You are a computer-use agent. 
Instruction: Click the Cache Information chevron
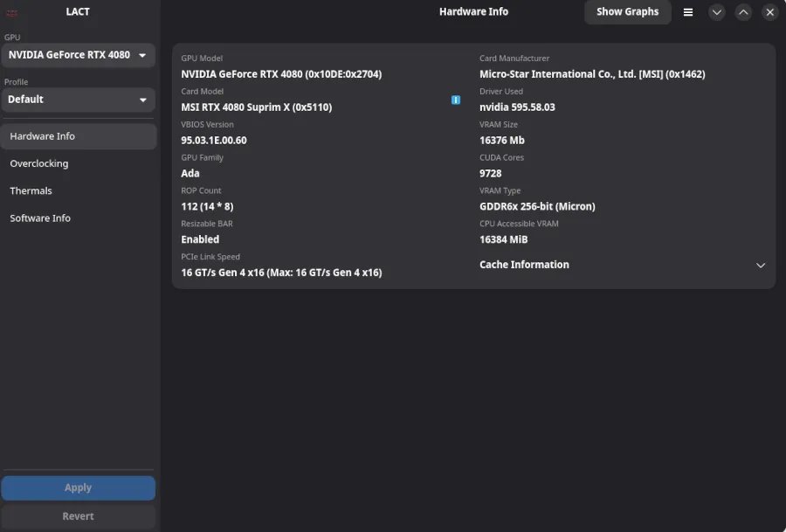tap(760, 265)
